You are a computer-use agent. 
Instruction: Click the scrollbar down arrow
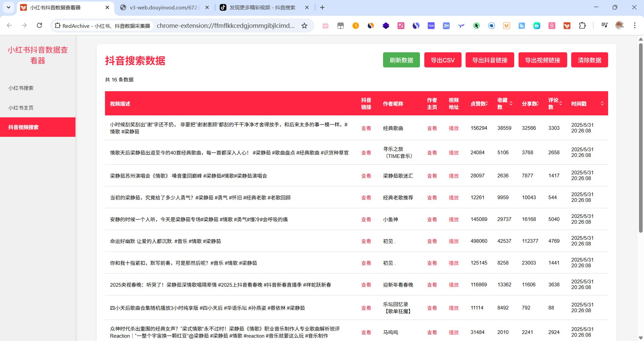pos(641,338)
